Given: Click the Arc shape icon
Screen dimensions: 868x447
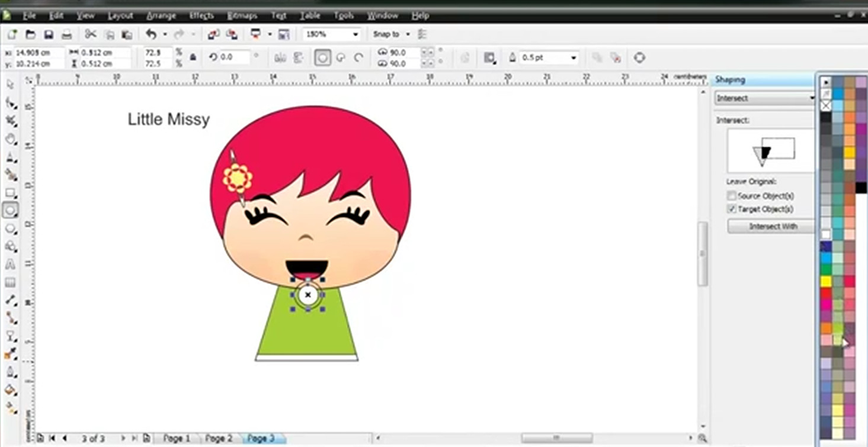Looking at the screenshot, I should coord(358,57).
